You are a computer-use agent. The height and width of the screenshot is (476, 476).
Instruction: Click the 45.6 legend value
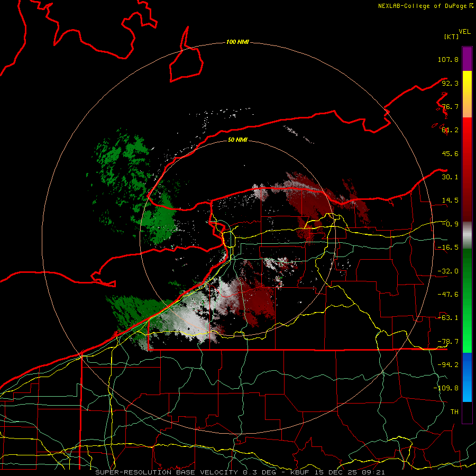click(x=450, y=153)
